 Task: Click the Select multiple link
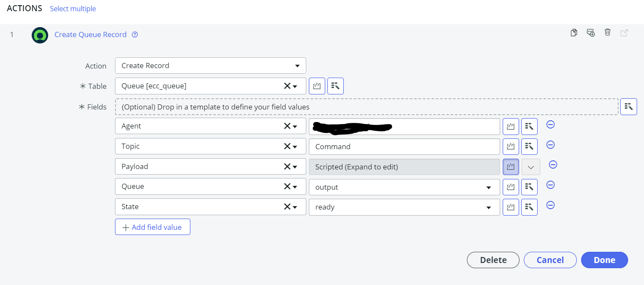pos(73,9)
